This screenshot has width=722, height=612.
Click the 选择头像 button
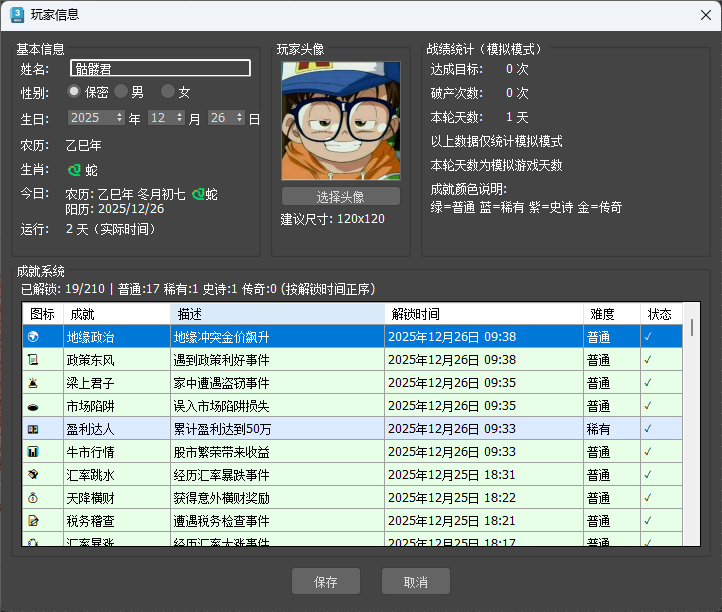[340, 196]
